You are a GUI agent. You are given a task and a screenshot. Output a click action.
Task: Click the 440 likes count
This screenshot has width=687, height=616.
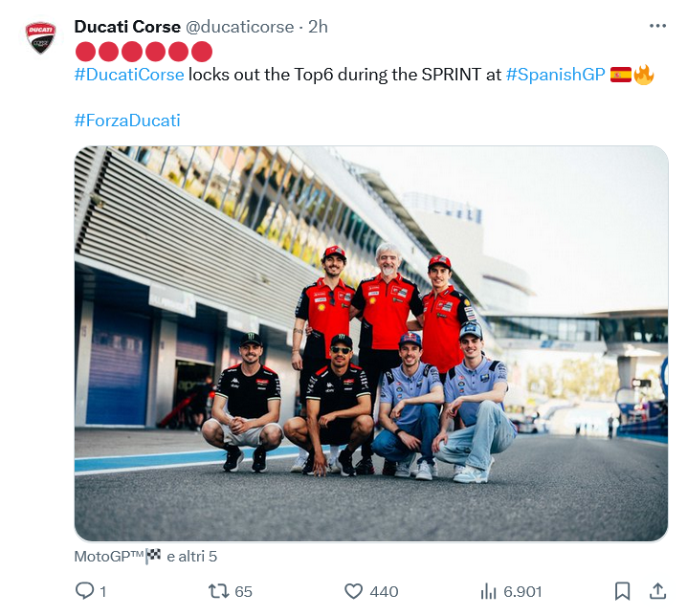coord(384,592)
